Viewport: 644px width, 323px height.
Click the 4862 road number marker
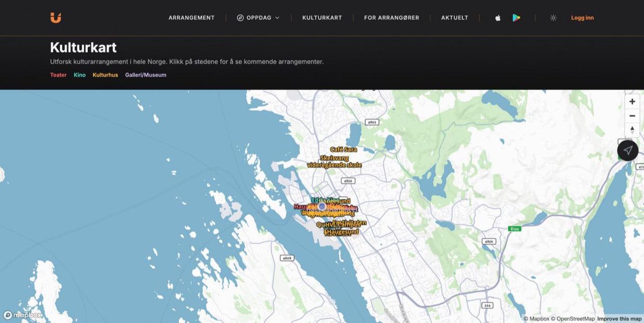(371, 122)
